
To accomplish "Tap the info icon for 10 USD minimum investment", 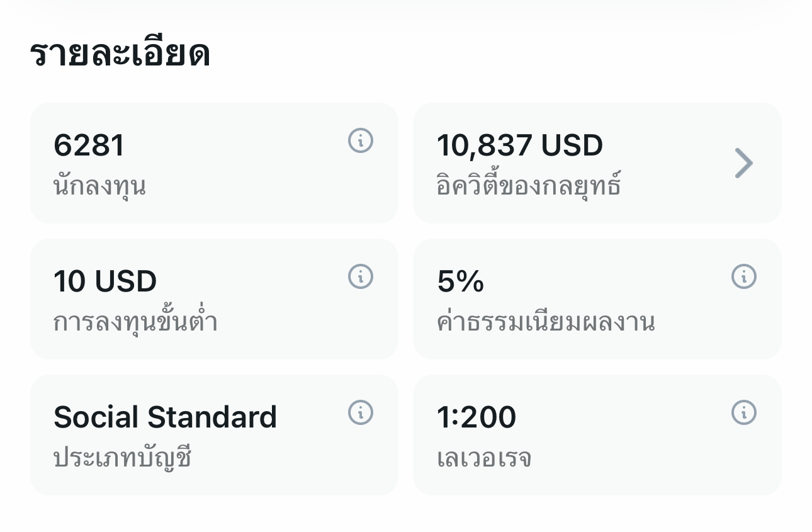I will tap(361, 277).
